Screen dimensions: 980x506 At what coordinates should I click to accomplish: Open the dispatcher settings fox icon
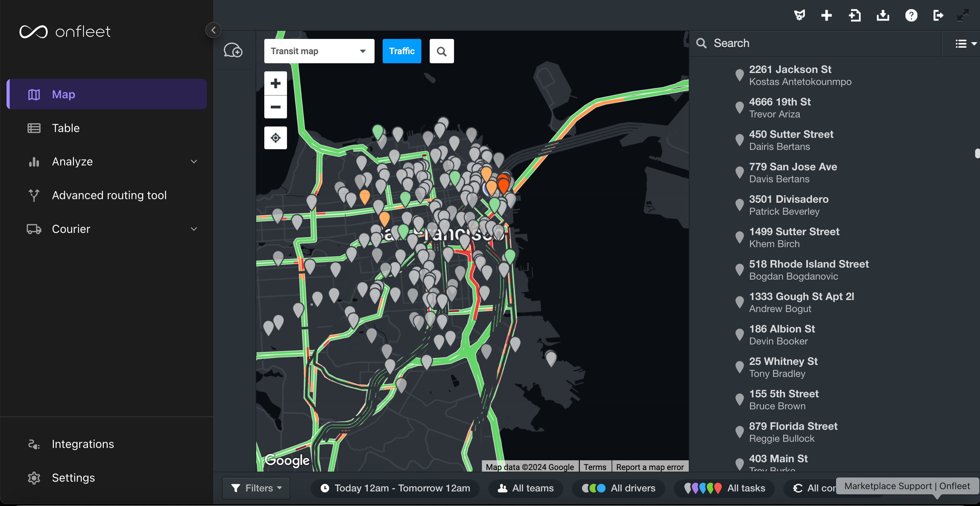[800, 16]
